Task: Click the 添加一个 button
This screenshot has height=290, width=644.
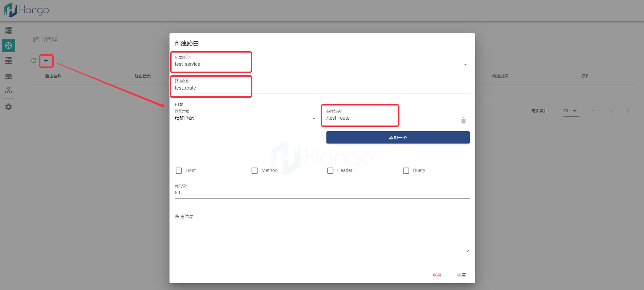Action: click(398, 137)
